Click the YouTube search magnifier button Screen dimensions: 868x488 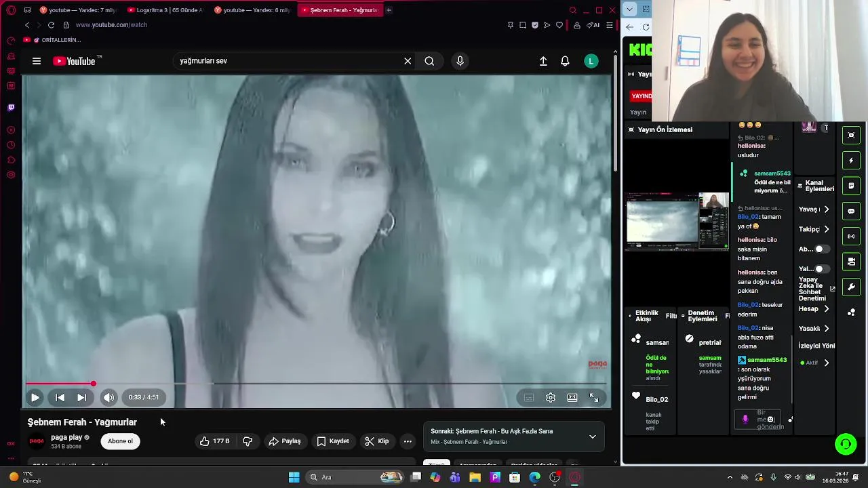pos(429,61)
